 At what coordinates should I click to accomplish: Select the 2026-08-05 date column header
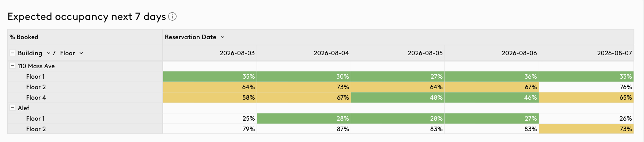pos(425,53)
